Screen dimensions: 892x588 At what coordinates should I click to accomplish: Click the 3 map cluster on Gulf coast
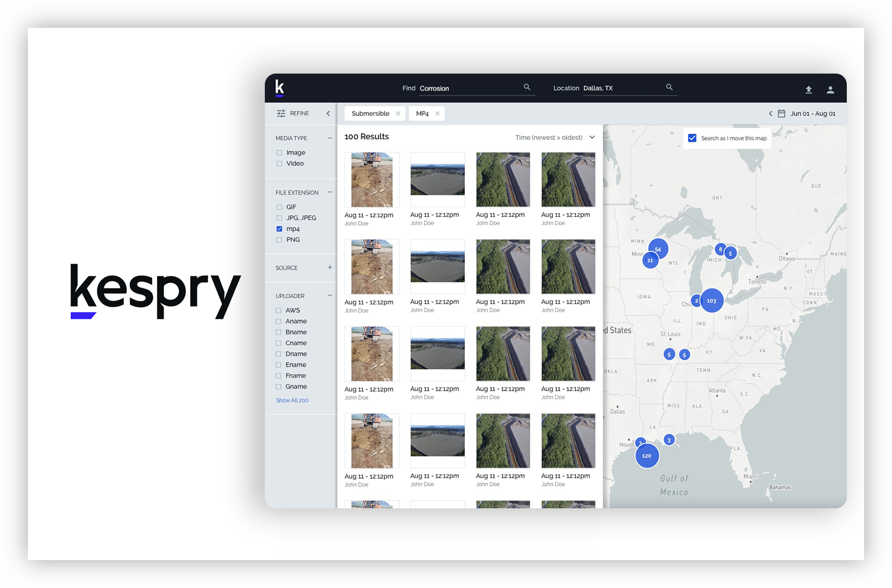pos(669,440)
